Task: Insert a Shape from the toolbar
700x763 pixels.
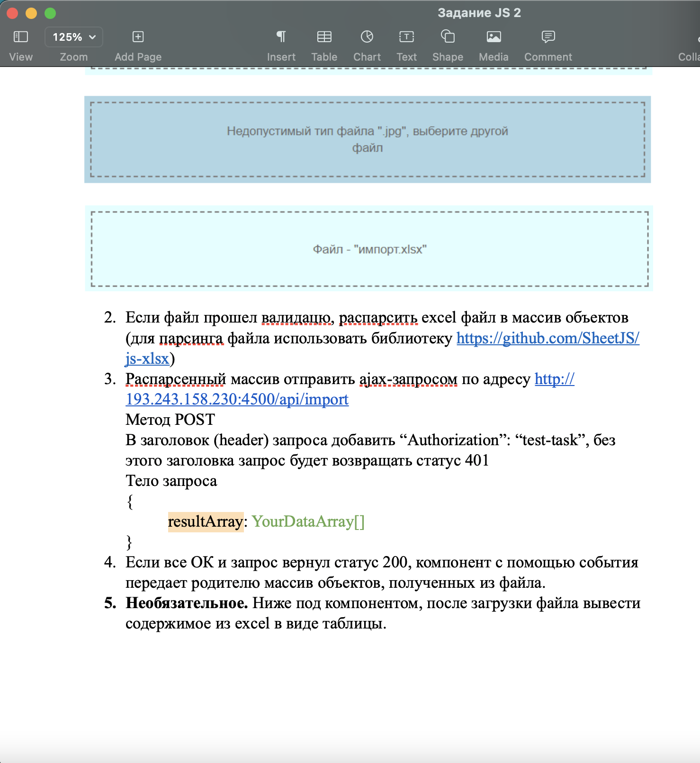Action: coord(448,36)
